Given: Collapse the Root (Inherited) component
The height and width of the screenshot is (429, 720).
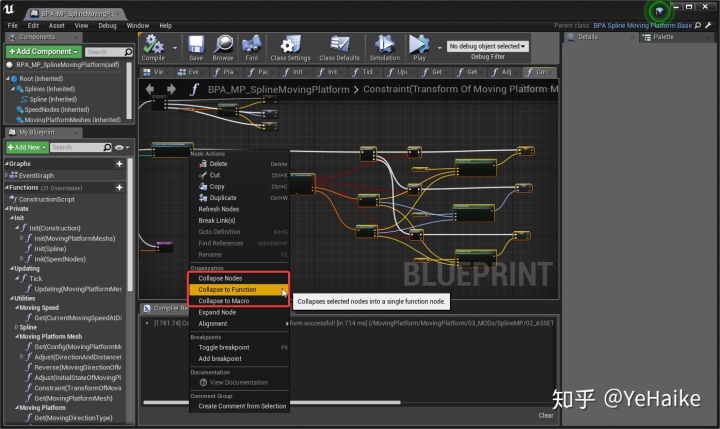Looking at the screenshot, I should [x=8, y=79].
